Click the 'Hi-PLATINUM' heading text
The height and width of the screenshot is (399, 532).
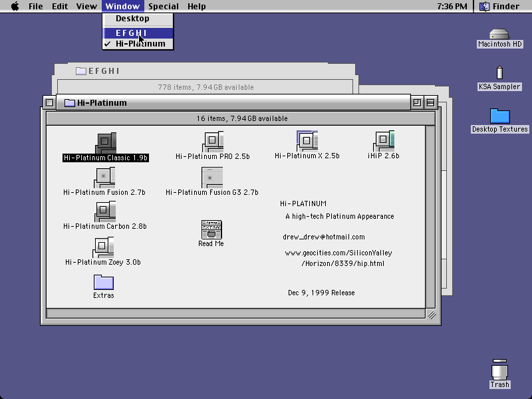303,203
